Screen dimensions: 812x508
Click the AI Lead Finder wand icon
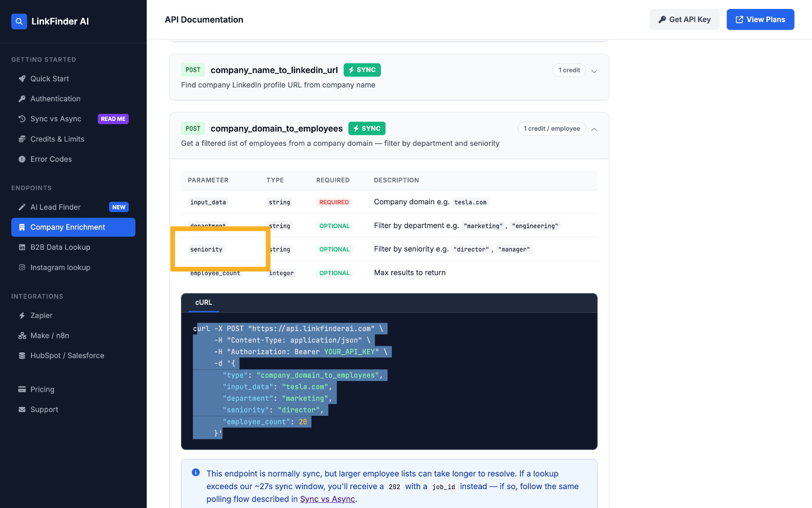[22, 207]
